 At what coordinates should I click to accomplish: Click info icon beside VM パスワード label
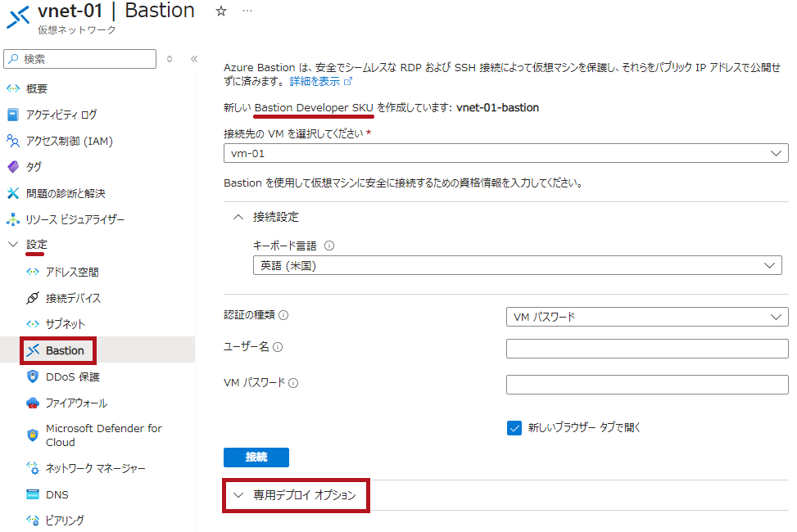(293, 383)
